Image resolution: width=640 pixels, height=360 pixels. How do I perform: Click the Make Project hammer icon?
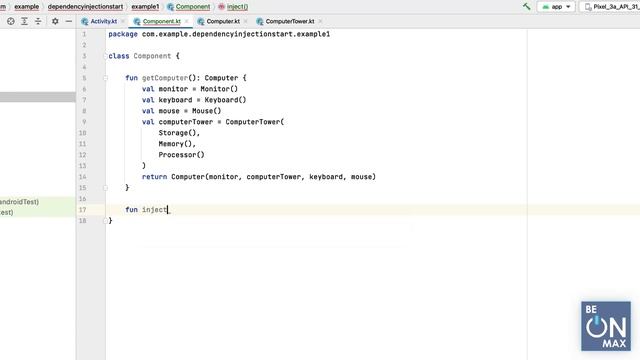(527, 7)
